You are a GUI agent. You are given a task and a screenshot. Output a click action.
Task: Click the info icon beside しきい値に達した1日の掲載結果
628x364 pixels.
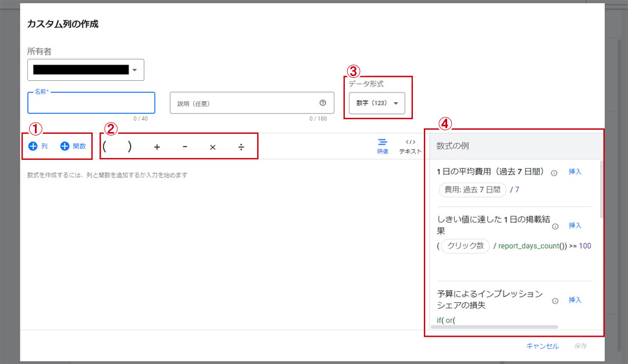click(555, 226)
